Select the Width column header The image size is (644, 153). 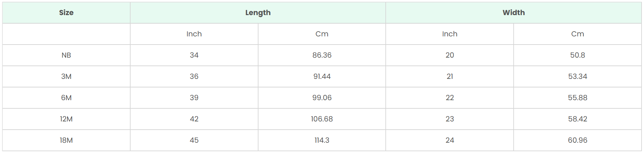(x=514, y=13)
